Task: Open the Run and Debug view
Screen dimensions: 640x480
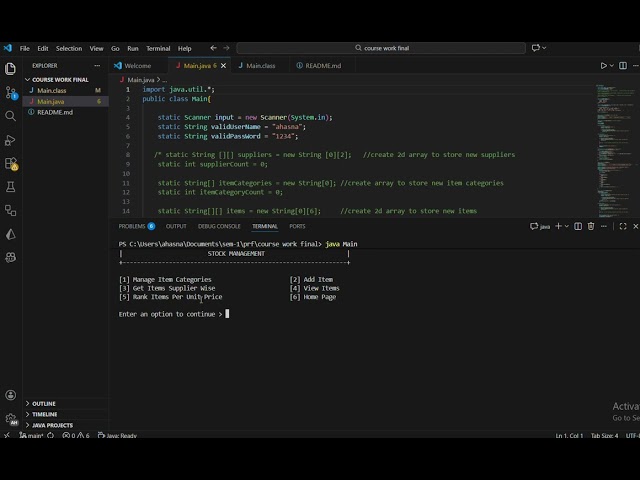Action: click(x=11, y=139)
